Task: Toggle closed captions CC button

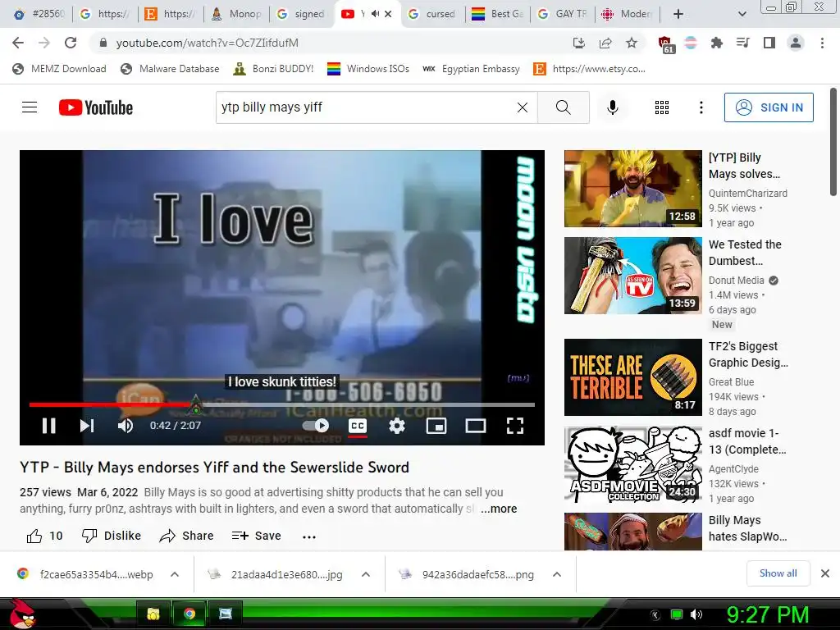Action: click(x=358, y=426)
